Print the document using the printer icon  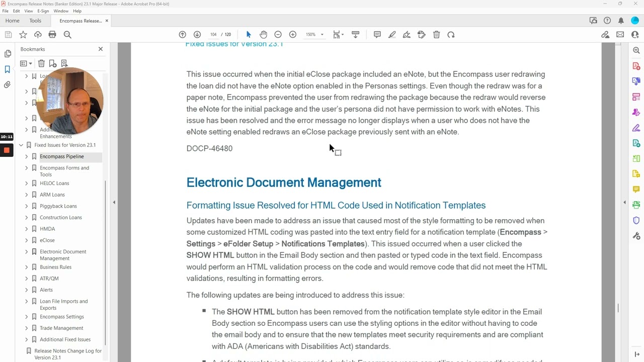[x=52, y=35]
